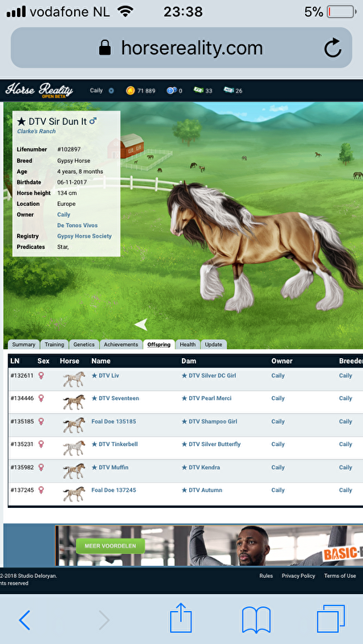
Task: Click the MEER VOORDELEN ad button
Action: pyautogui.click(x=111, y=547)
